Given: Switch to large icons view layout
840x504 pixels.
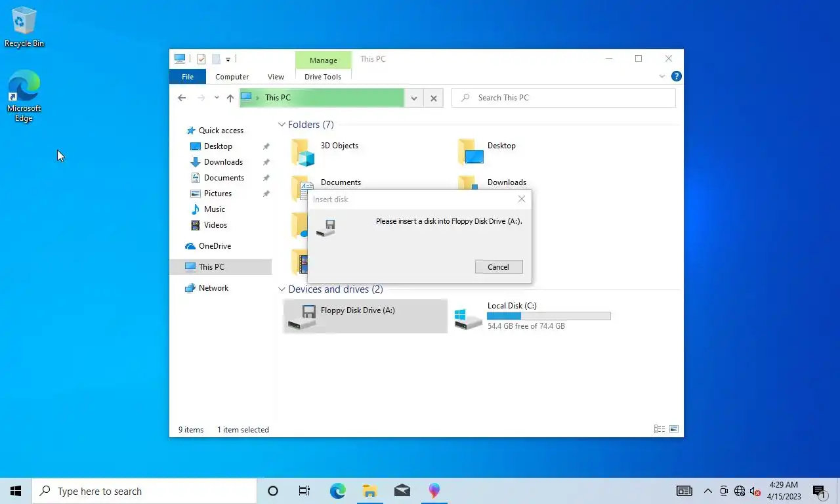Looking at the screenshot, I should pyautogui.click(x=673, y=429).
